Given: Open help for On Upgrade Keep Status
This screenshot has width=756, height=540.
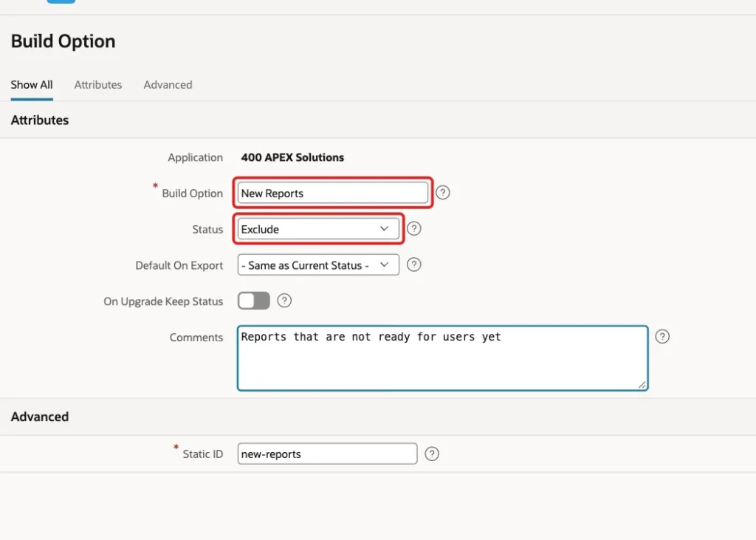Looking at the screenshot, I should pyautogui.click(x=284, y=301).
